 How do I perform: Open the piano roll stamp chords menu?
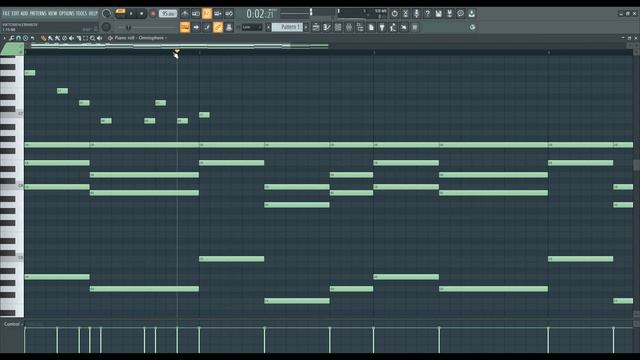point(25,38)
